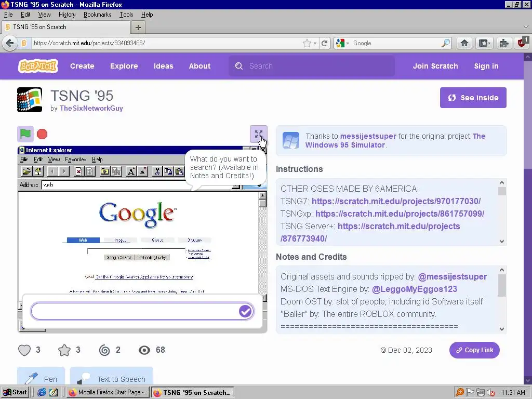Click the uBlock shield extension icon

tap(523, 43)
